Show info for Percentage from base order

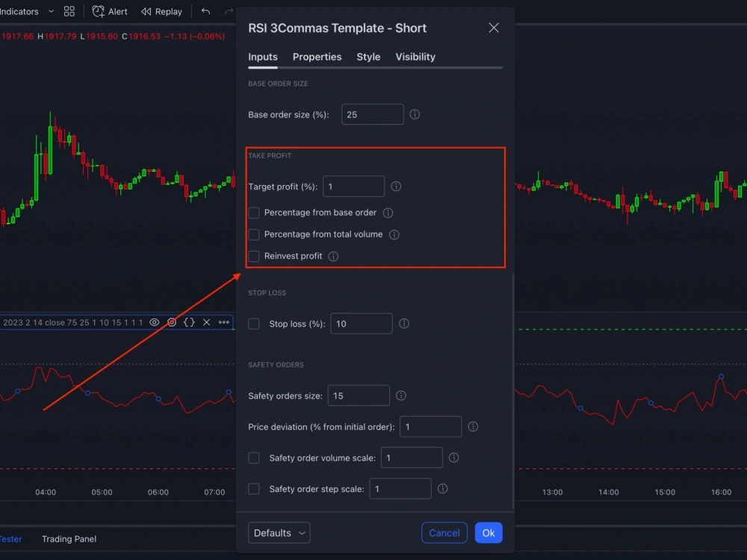coord(388,213)
